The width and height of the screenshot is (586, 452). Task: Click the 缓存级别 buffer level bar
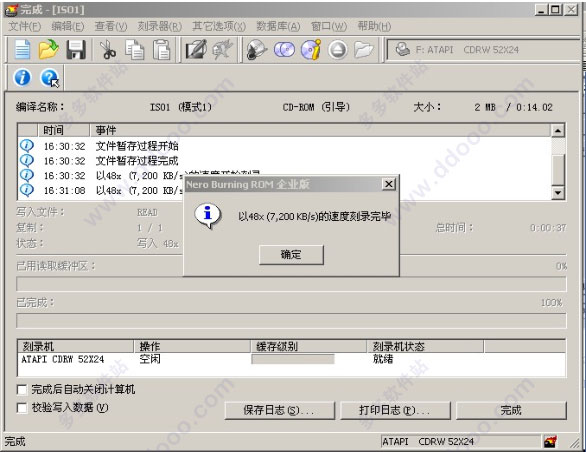pos(293,359)
